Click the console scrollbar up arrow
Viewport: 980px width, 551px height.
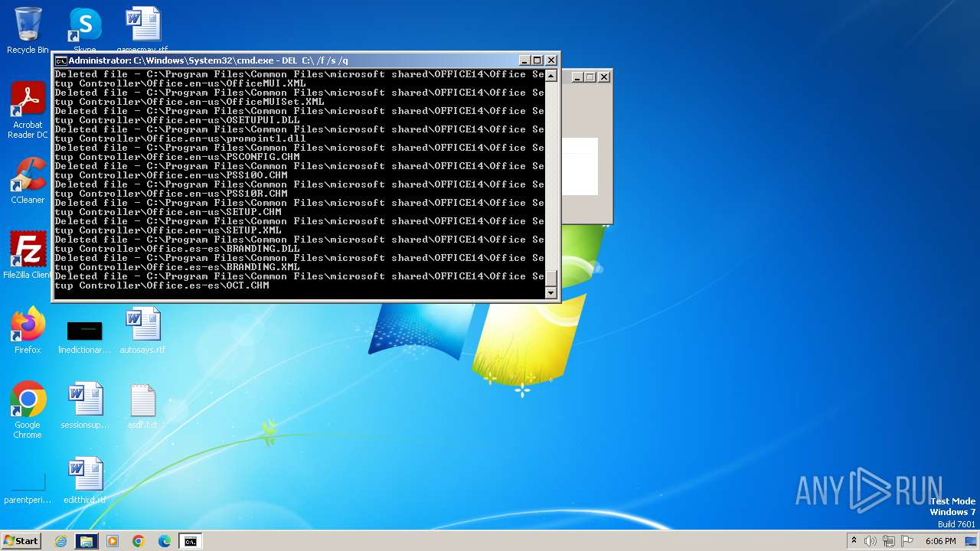(550, 76)
